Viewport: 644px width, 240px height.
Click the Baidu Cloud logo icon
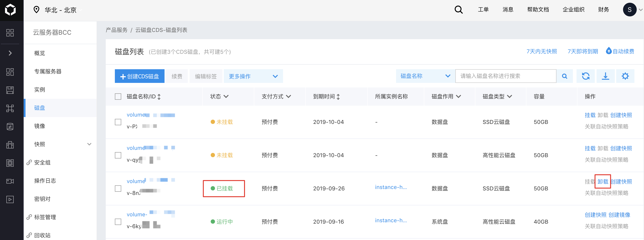10,10
